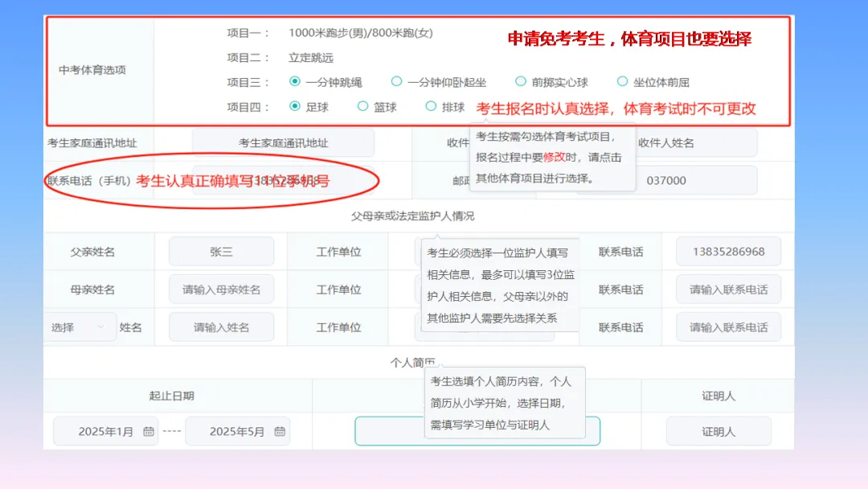Choose 坐位体前屈 as the sports item

pyautogui.click(x=623, y=81)
